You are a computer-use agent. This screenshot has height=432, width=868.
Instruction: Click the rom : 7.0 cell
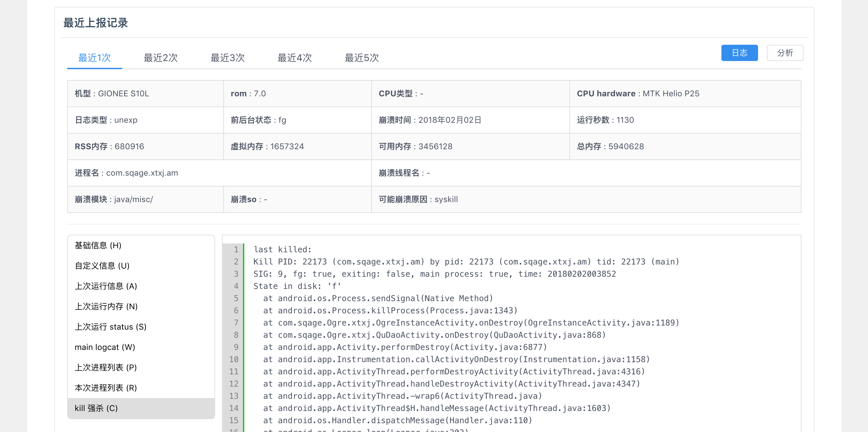298,94
